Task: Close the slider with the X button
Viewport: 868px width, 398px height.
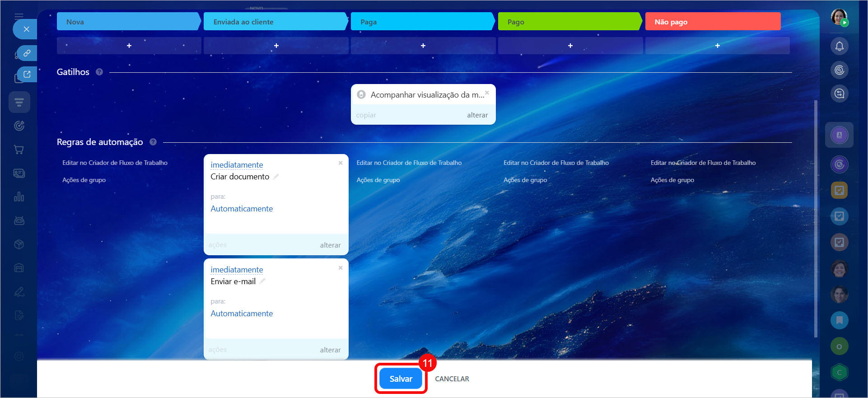Action: (26, 29)
